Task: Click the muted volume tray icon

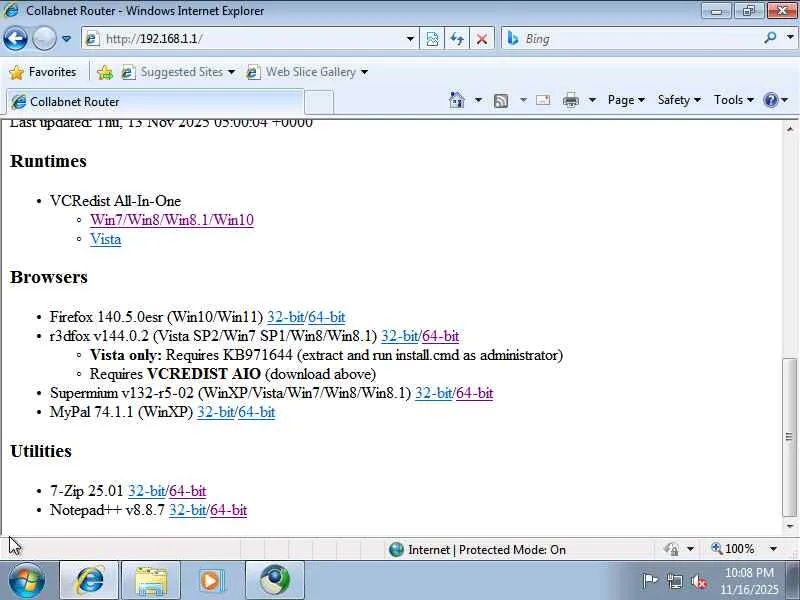Action: [x=699, y=582]
